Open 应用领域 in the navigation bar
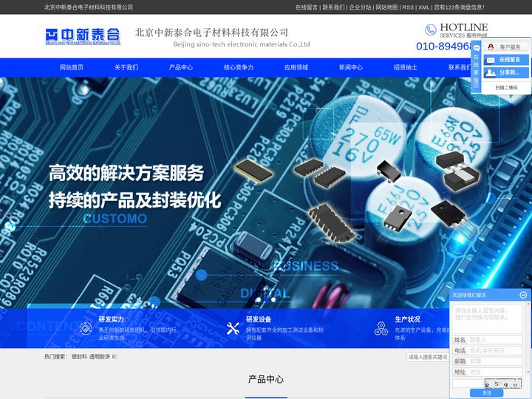532x399 pixels. 296,67
